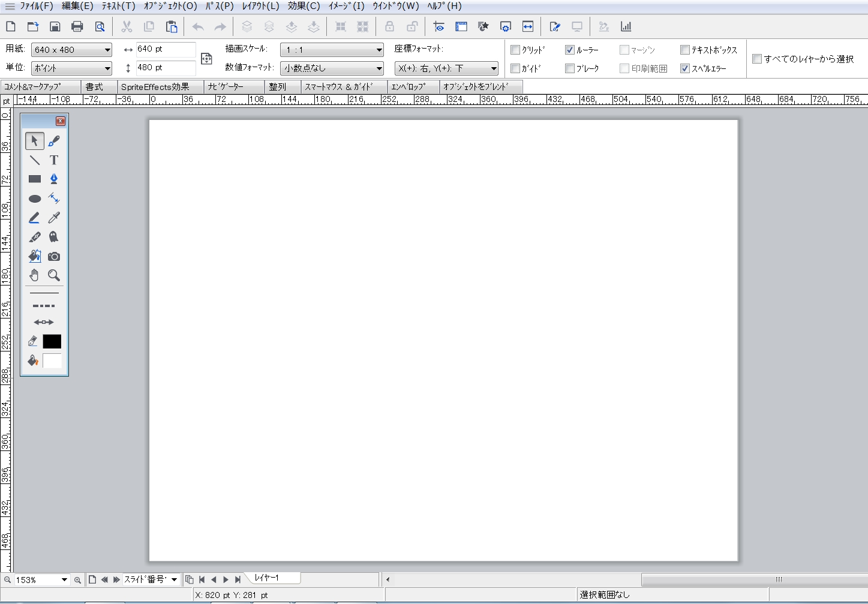This screenshot has height=604, width=868.
Task: Click the Print icon
Action: coord(77,26)
